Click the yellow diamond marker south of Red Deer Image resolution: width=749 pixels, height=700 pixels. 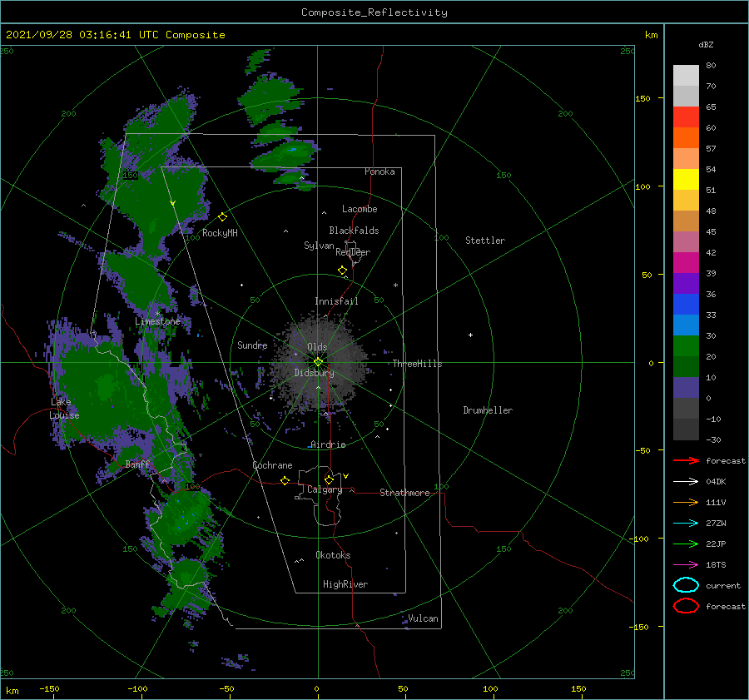pos(343,271)
